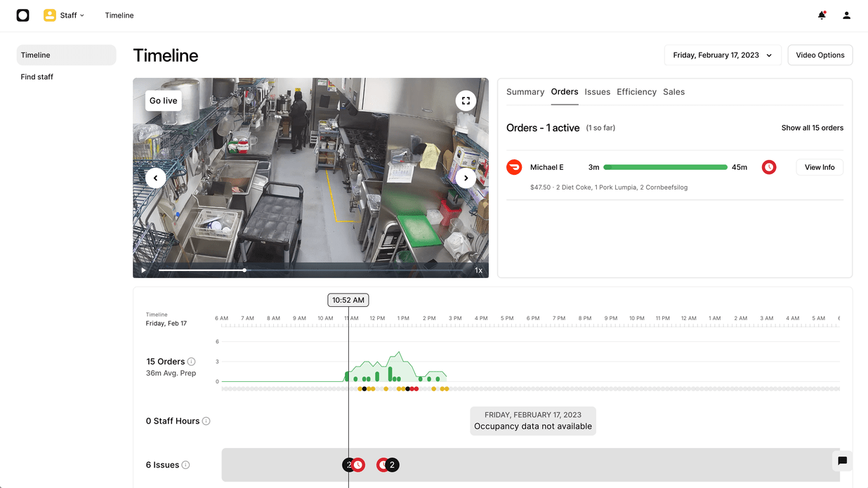The image size is (868, 488).
Task: Open the Sales tab
Action: click(673, 92)
